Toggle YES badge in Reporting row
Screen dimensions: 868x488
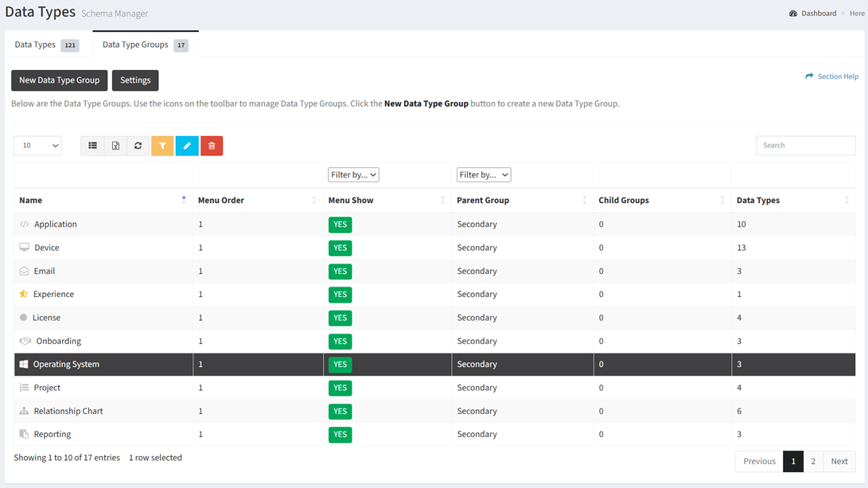point(340,435)
